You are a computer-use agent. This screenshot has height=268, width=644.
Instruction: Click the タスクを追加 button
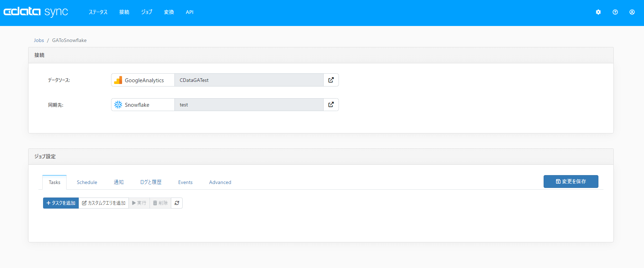[x=61, y=203]
